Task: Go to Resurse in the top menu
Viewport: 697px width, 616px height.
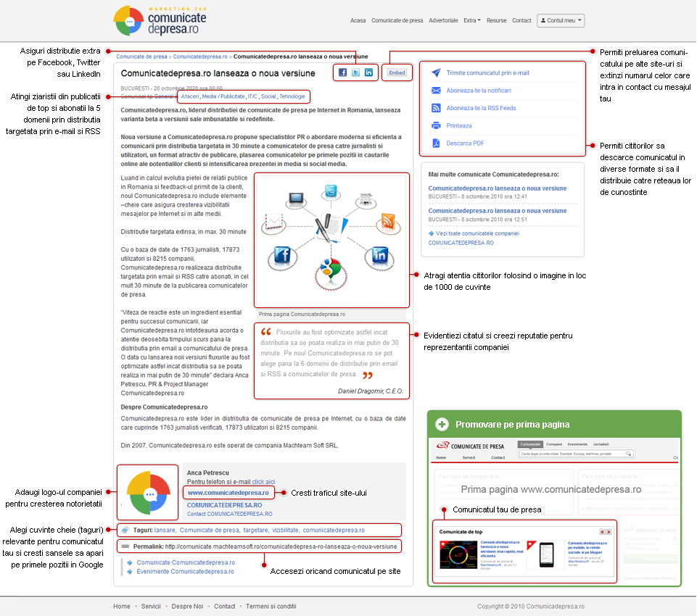Action: [x=497, y=20]
